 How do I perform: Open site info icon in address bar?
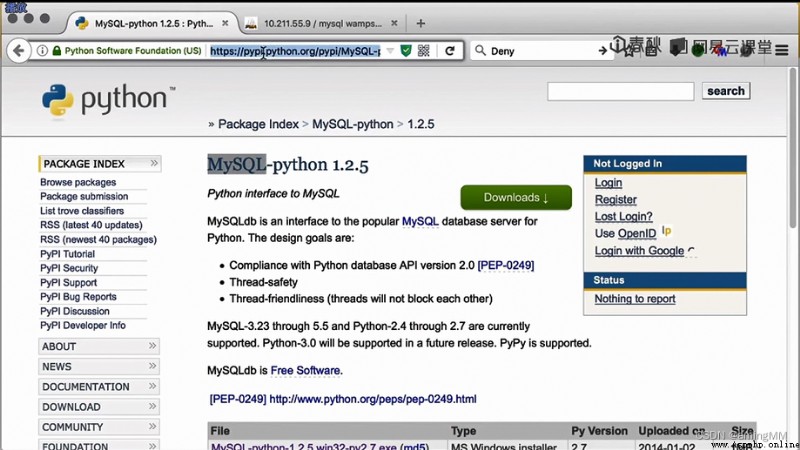coord(42,51)
